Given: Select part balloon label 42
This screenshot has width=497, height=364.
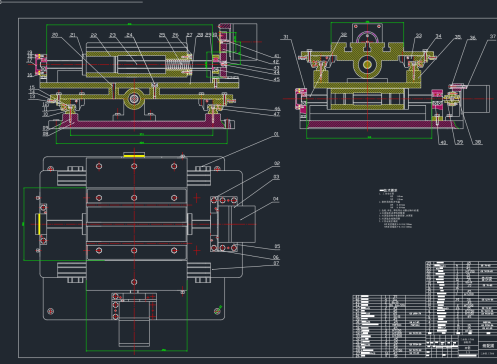Looking at the screenshot, I should click(276, 62).
